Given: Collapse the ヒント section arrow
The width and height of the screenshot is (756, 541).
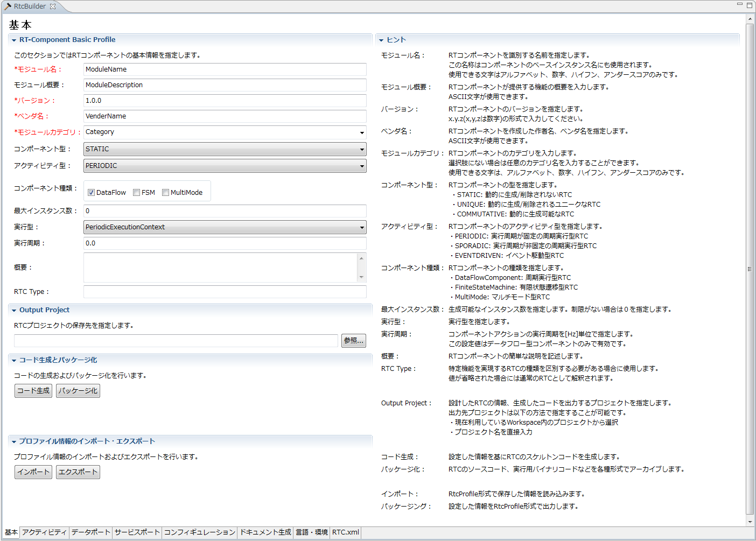Looking at the screenshot, I should tap(381, 40).
